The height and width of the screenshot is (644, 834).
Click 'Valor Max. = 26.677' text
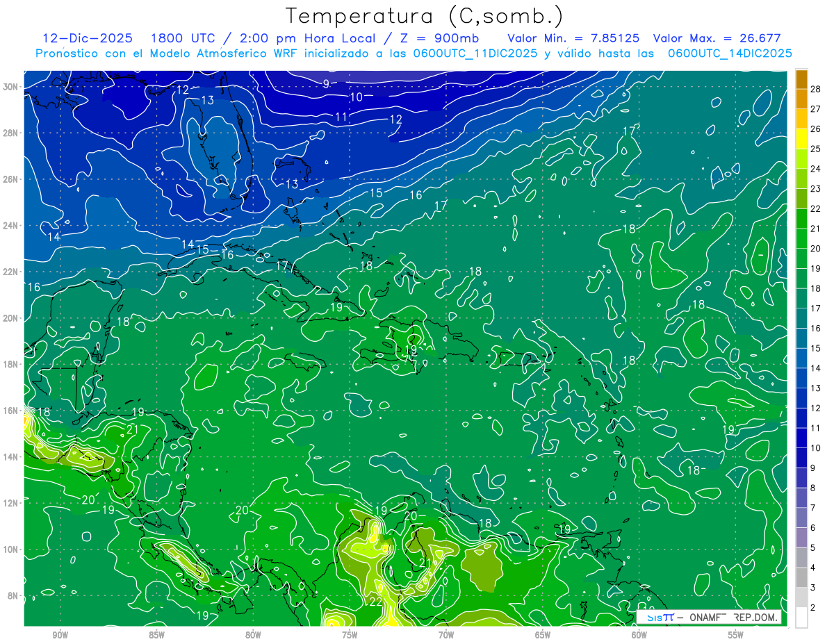718,38
